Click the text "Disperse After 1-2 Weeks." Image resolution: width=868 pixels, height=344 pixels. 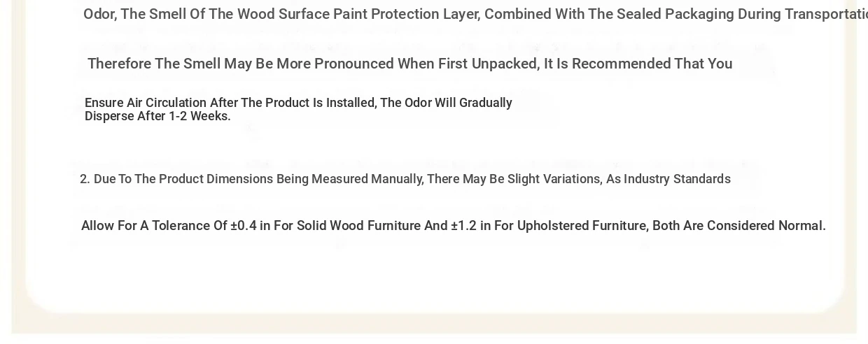click(x=157, y=116)
